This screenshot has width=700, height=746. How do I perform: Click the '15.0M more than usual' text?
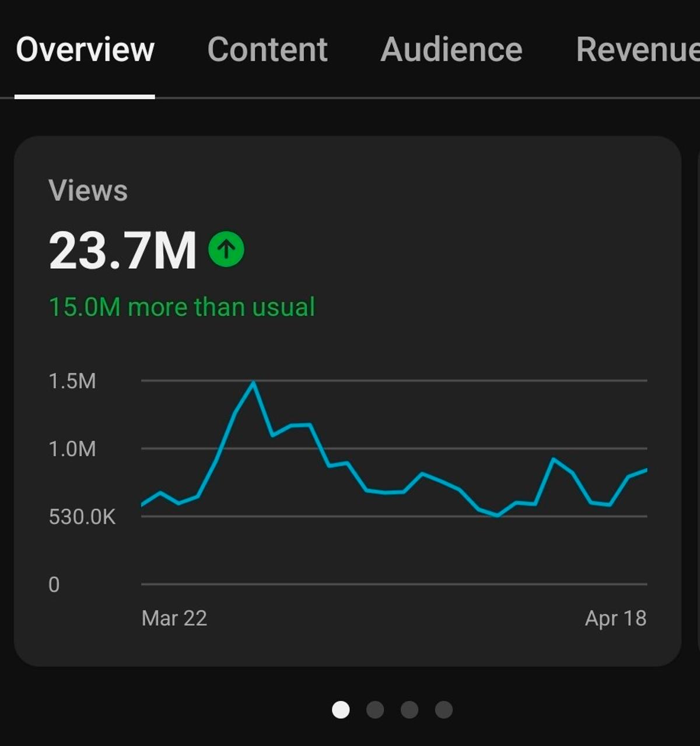pyautogui.click(x=181, y=306)
